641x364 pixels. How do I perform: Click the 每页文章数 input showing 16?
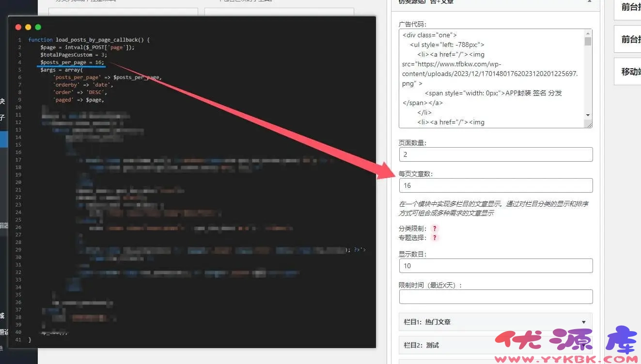tap(496, 185)
